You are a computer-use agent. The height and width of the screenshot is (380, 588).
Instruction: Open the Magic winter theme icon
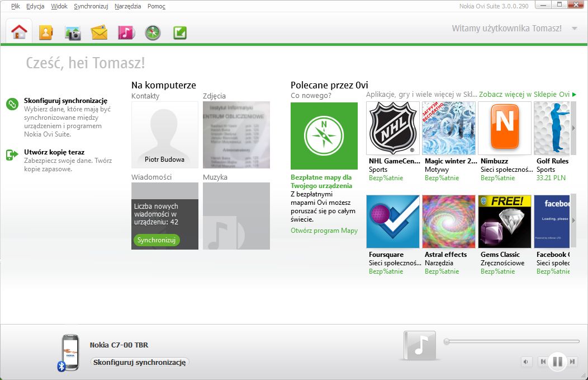448,128
